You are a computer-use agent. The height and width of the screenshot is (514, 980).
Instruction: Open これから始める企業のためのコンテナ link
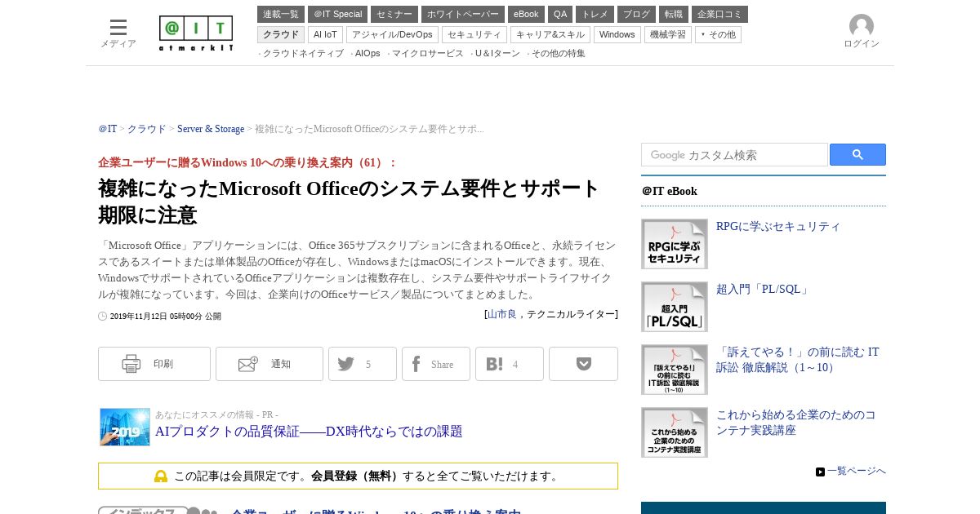796,423
